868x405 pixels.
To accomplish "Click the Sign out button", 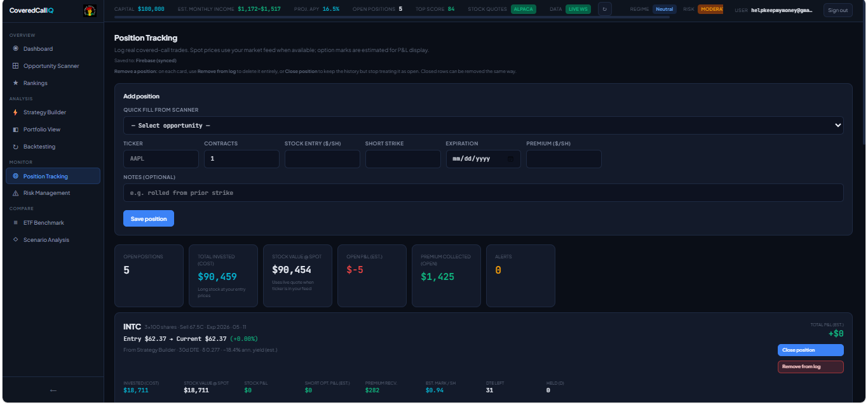I will coord(837,10).
